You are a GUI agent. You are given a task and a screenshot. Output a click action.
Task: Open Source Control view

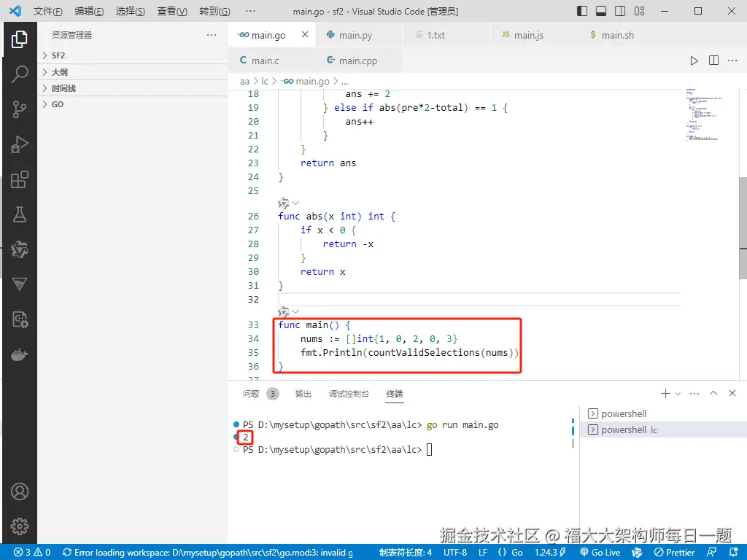pyautogui.click(x=19, y=109)
